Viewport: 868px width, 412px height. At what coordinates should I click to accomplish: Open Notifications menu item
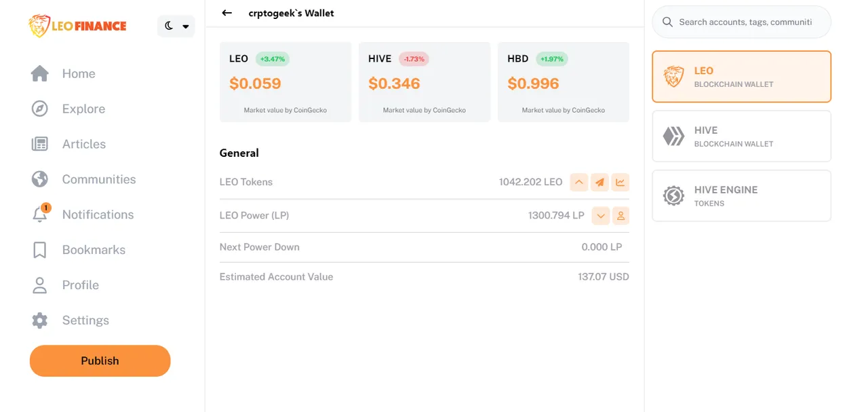click(x=98, y=214)
